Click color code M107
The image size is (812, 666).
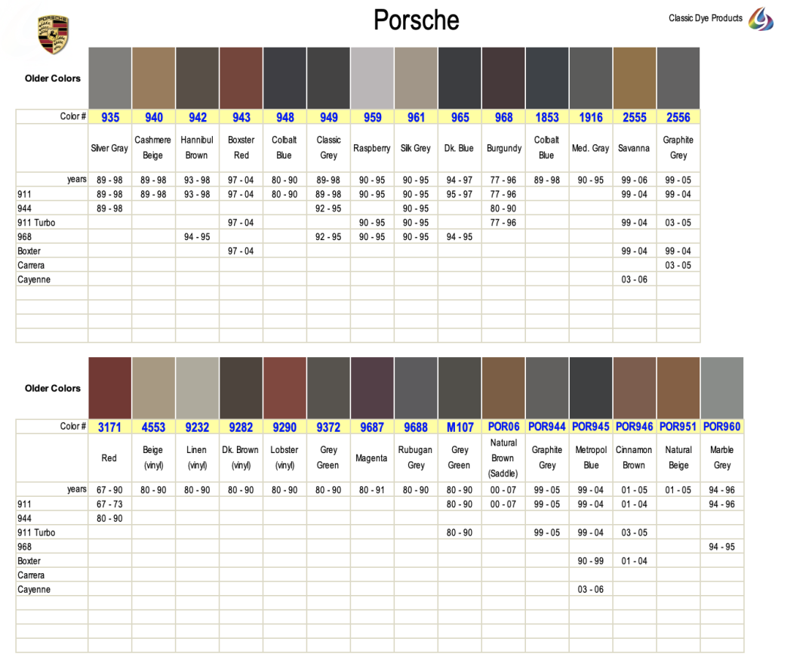click(x=460, y=427)
